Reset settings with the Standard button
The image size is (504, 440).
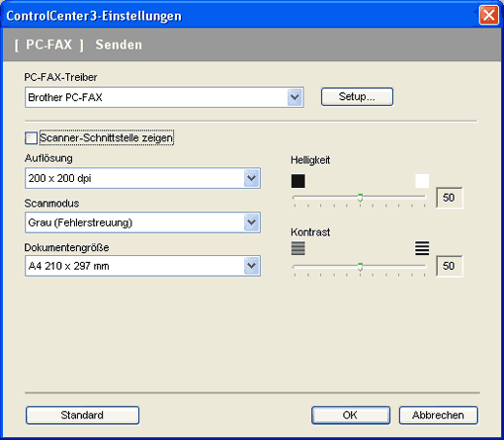(x=82, y=415)
